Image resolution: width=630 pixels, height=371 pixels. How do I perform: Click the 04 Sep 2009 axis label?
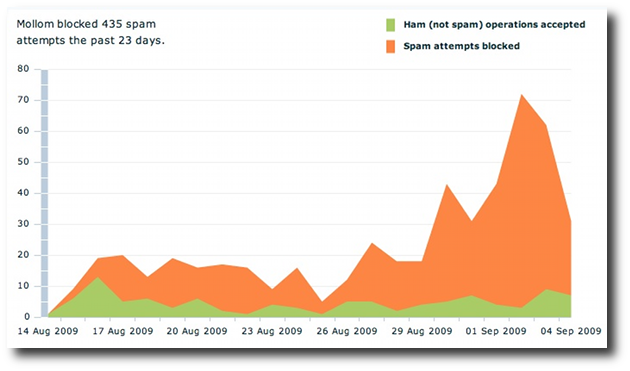pyautogui.click(x=571, y=331)
